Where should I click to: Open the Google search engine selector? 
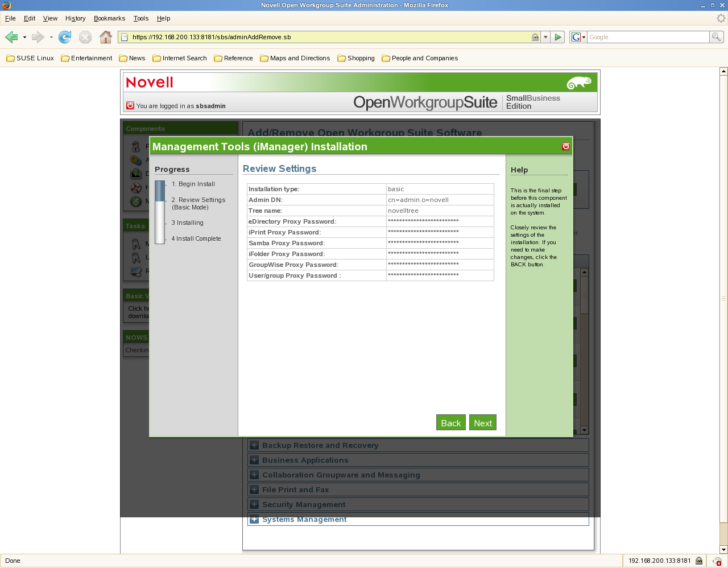tap(578, 37)
